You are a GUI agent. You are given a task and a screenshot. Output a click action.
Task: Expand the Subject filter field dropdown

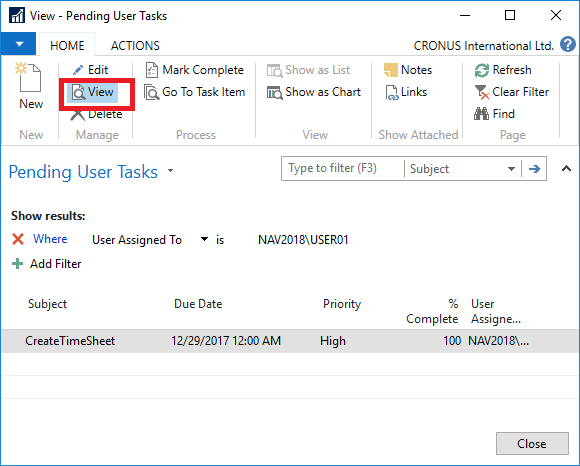(511, 169)
